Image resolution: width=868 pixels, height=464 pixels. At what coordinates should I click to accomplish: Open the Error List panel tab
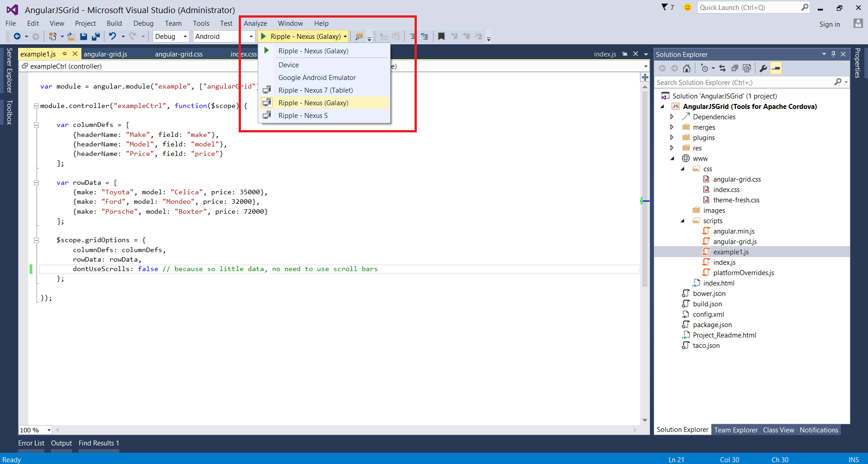(31, 443)
